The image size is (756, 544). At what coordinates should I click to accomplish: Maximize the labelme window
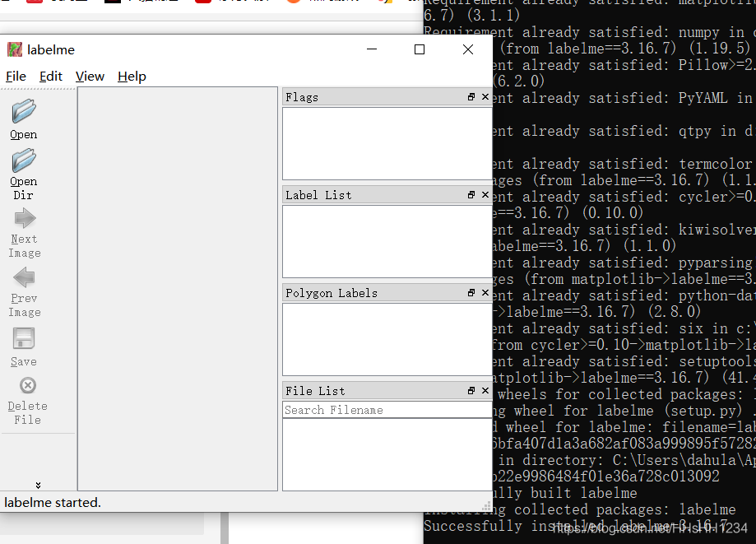pos(420,49)
